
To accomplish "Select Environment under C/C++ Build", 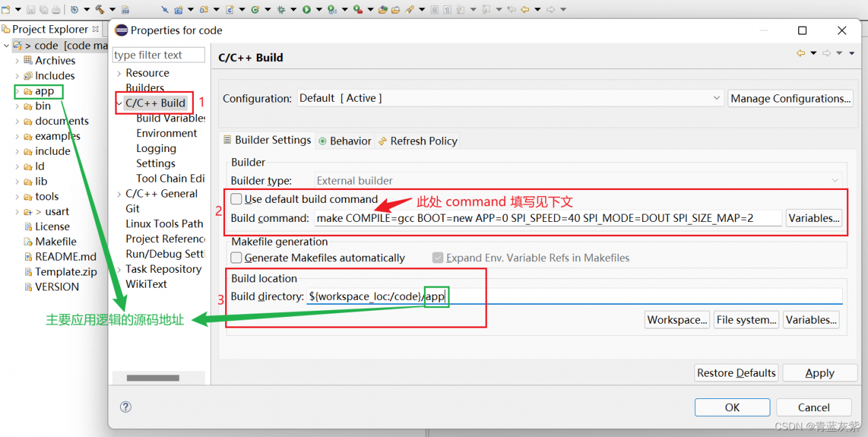I will point(167,133).
